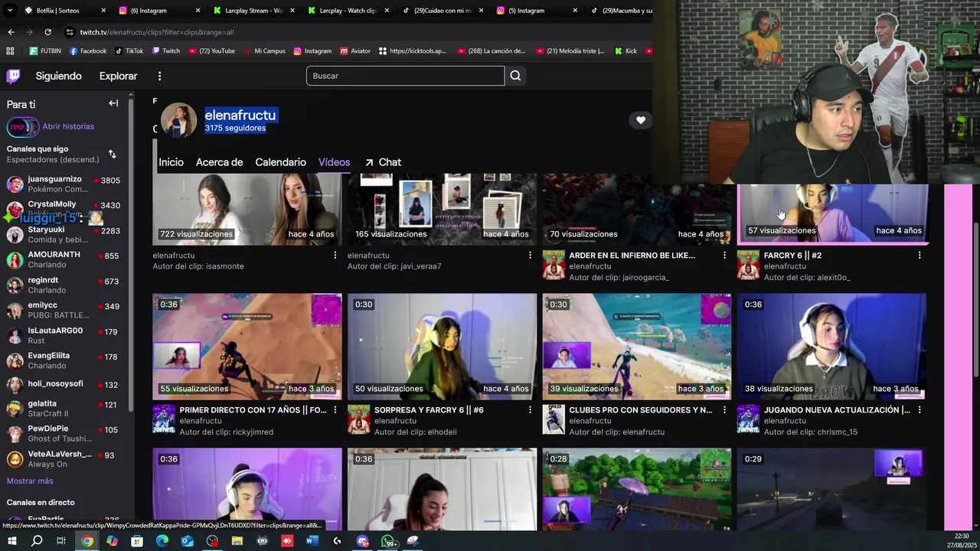Viewport: 980px width, 551px height.
Task: Open options for FARCRY 6 || #2 clip
Action: tap(920, 256)
